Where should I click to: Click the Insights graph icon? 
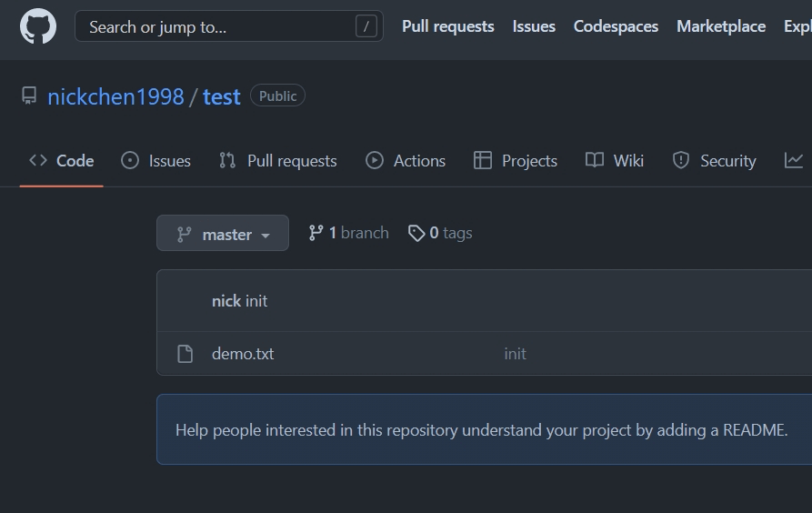click(794, 160)
